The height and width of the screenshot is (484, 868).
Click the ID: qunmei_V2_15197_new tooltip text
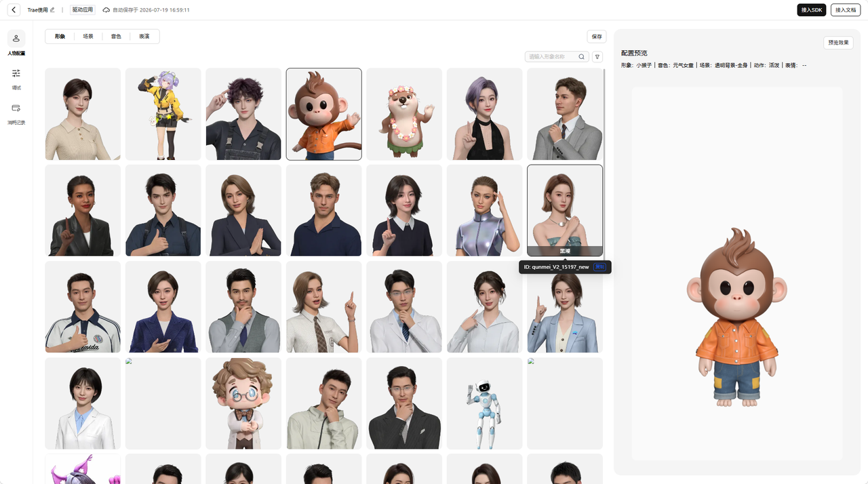click(x=556, y=267)
